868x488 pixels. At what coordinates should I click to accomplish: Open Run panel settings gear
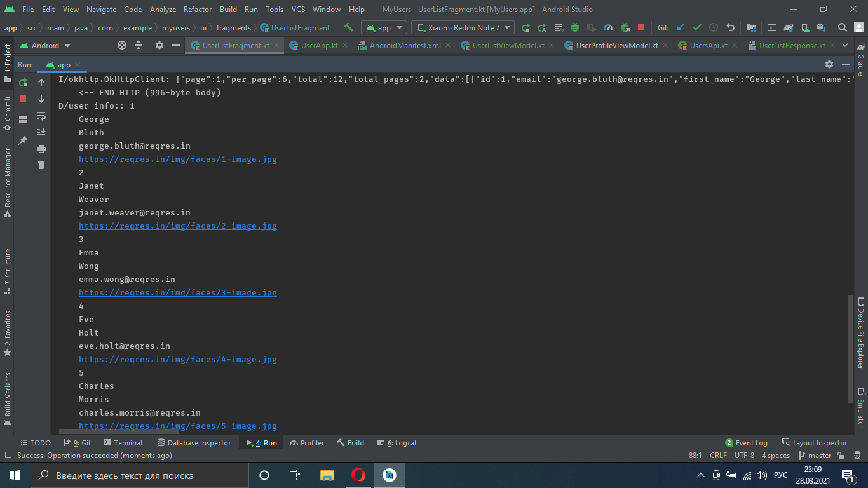[829, 64]
